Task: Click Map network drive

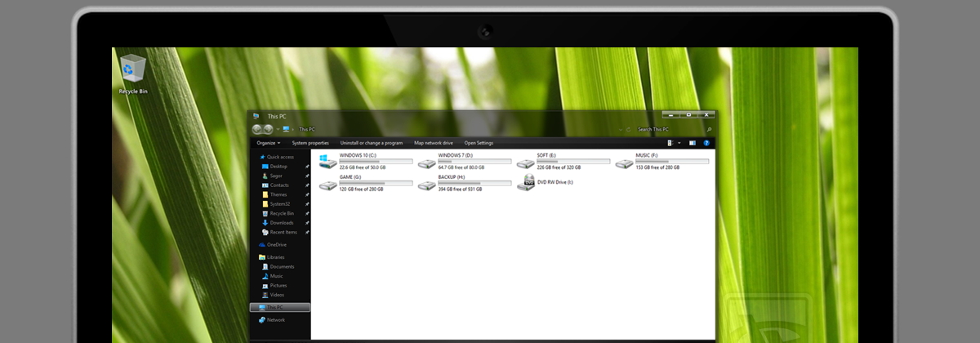Action: [x=434, y=143]
